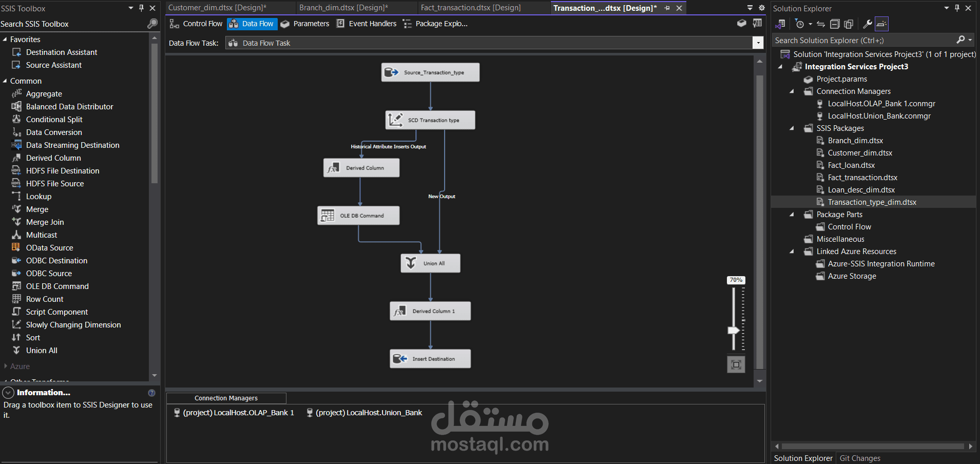Toggle auto-hide pin on Solution Explorer
980x464 pixels.
[x=957, y=8]
